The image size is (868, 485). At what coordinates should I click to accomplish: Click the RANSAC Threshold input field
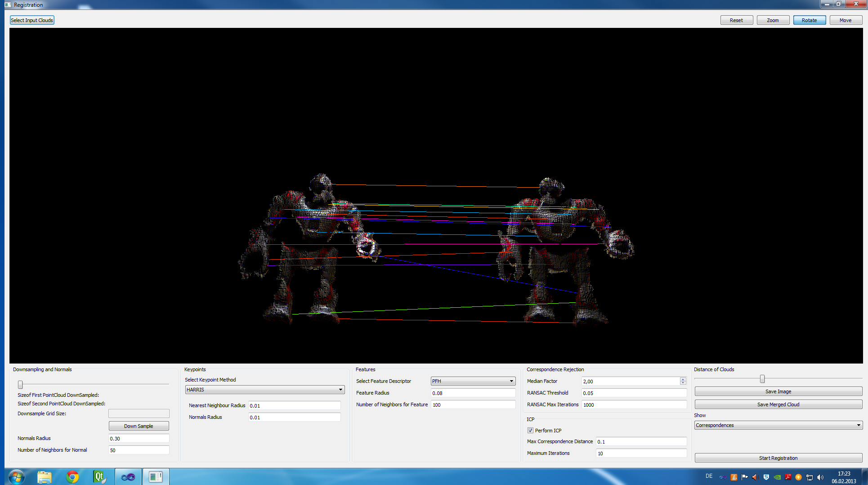[x=634, y=393]
